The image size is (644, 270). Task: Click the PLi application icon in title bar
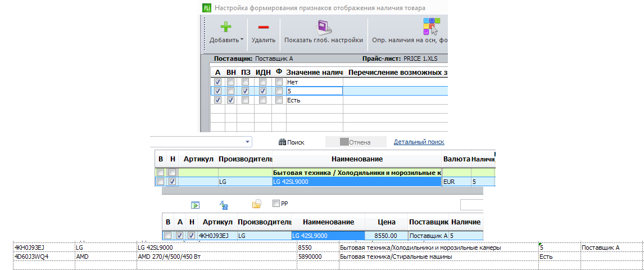point(207,7)
